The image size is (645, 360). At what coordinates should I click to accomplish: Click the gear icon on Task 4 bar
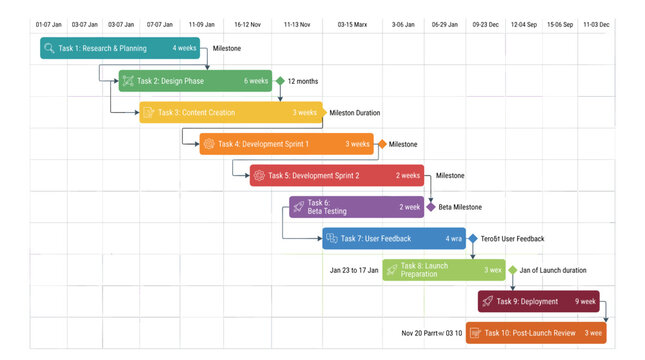click(x=209, y=144)
